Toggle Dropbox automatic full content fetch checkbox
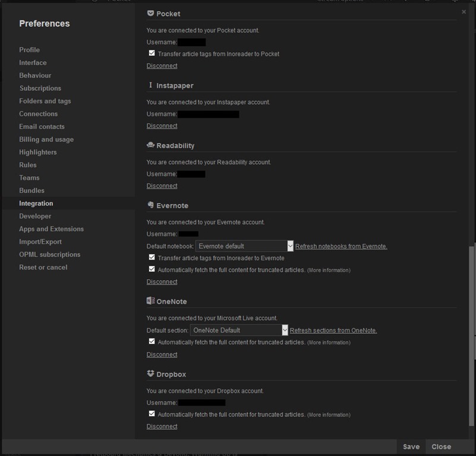 tap(152, 413)
